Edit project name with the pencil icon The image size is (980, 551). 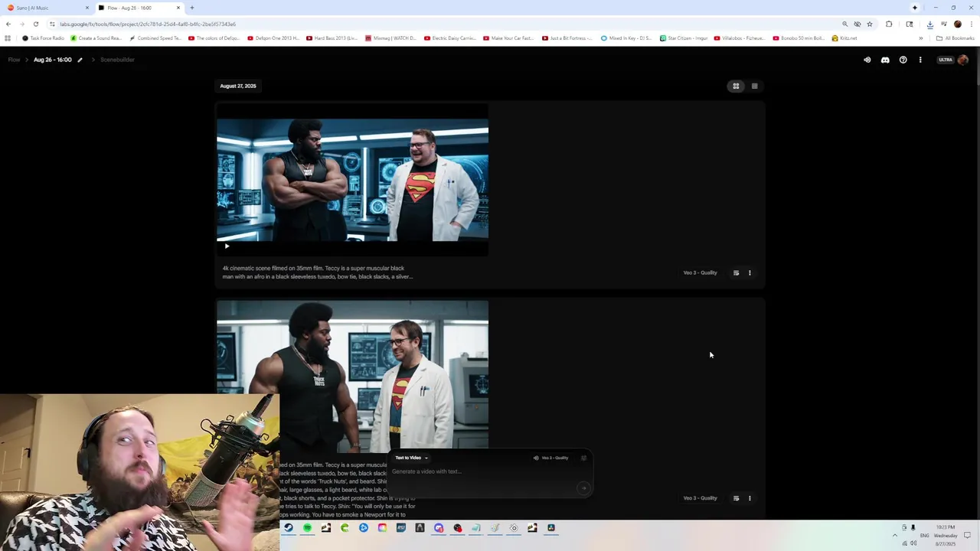coord(80,60)
